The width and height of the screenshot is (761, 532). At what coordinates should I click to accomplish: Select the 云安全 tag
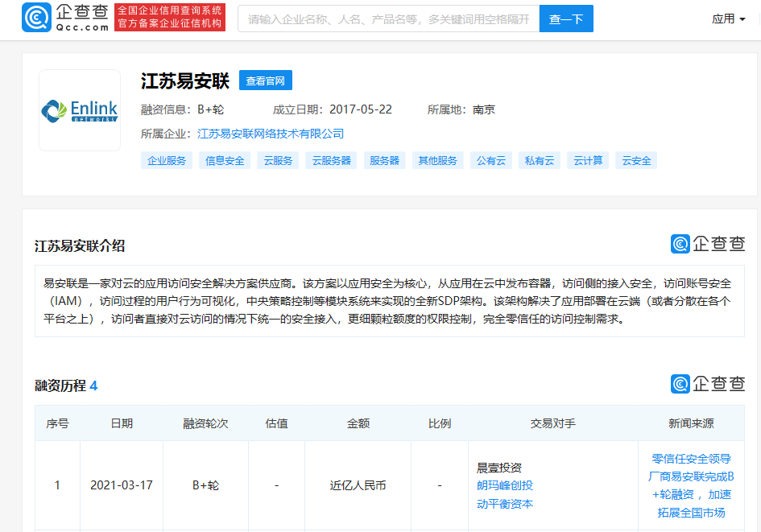[636, 160]
